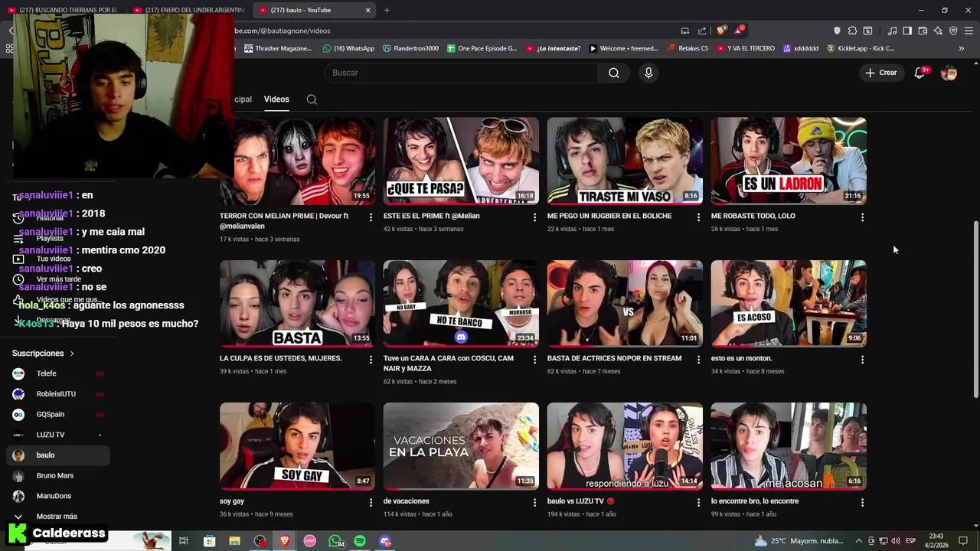The height and width of the screenshot is (551, 980).
Task: Open Flandertron3000 bookmark
Action: click(410, 48)
